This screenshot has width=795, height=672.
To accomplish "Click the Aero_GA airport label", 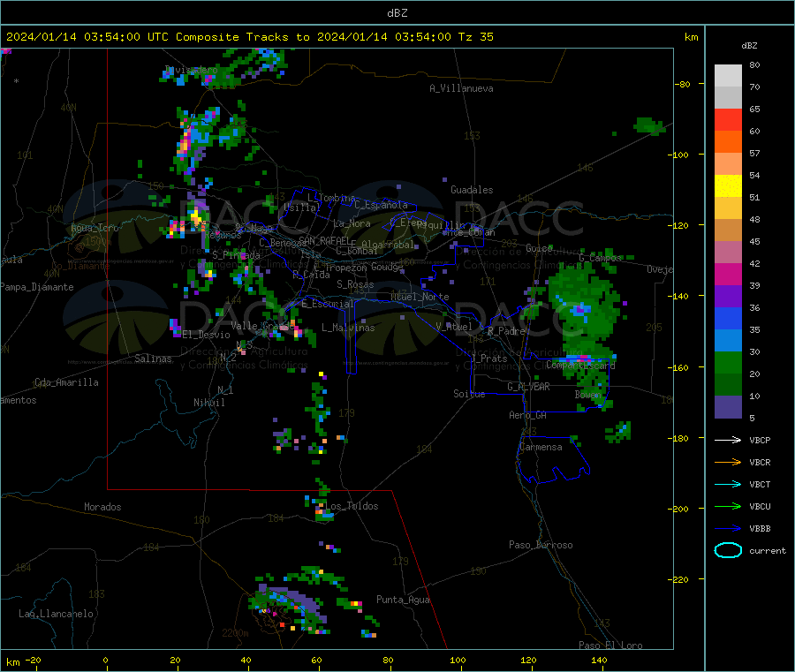I will click(x=527, y=415).
